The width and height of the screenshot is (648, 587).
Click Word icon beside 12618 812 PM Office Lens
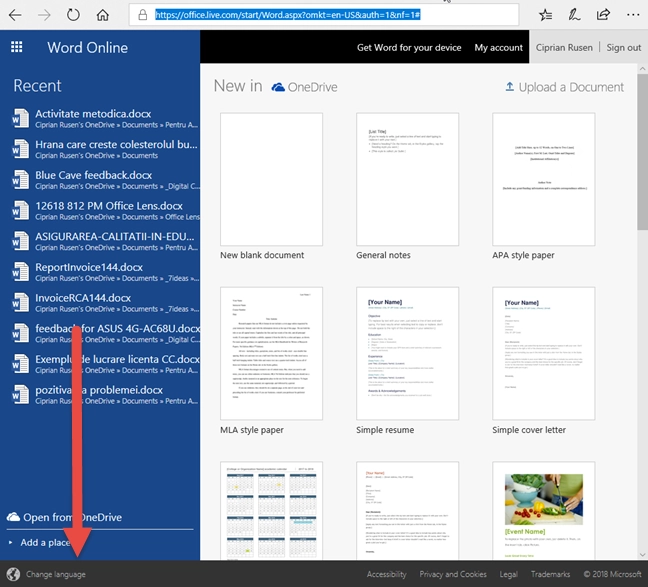(x=20, y=210)
